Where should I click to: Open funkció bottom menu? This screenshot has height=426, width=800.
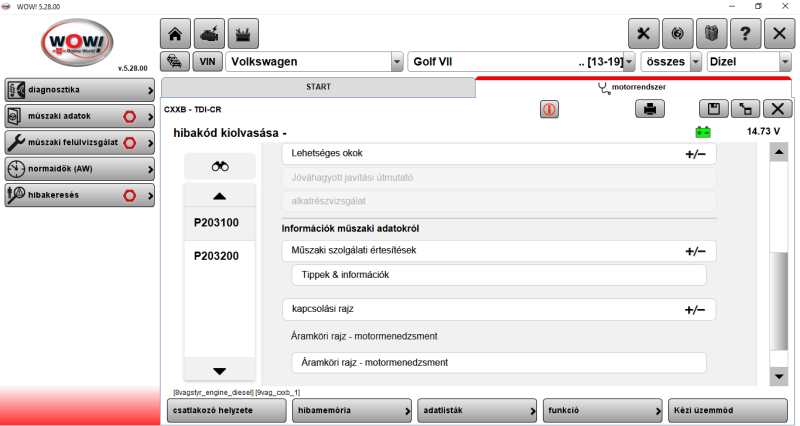603,411
